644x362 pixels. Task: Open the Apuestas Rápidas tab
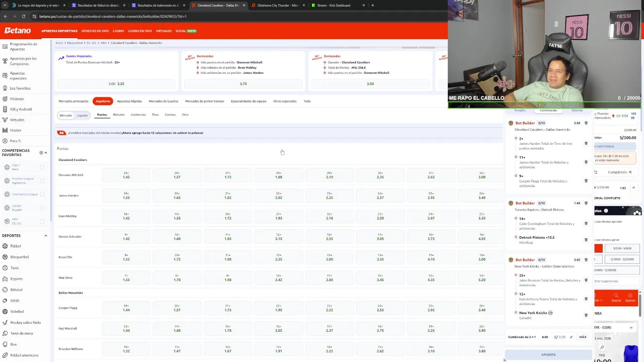(x=129, y=101)
